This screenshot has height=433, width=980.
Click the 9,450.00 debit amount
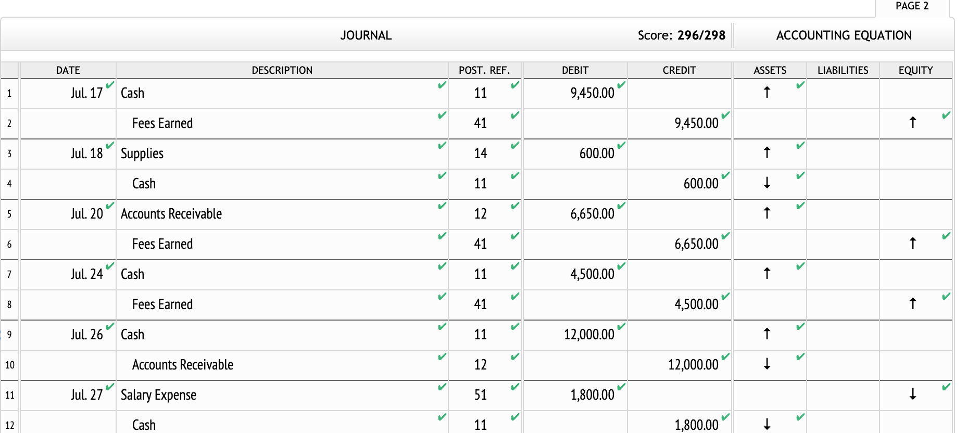pyautogui.click(x=592, y=93)
